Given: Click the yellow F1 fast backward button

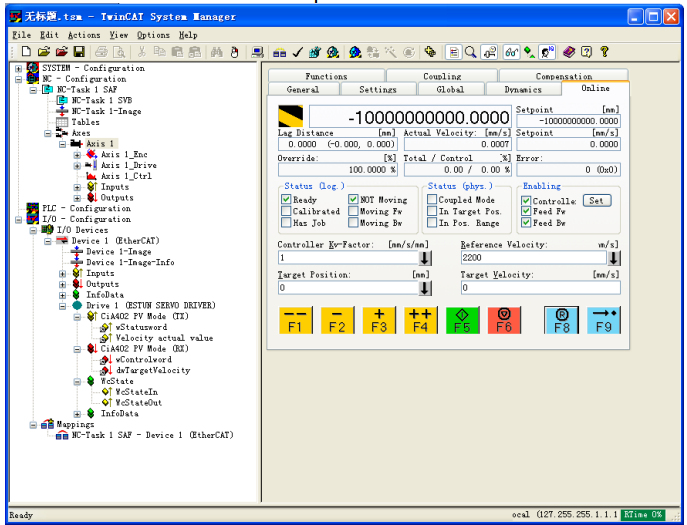Looking at the screenshot, I should (295, 320).
